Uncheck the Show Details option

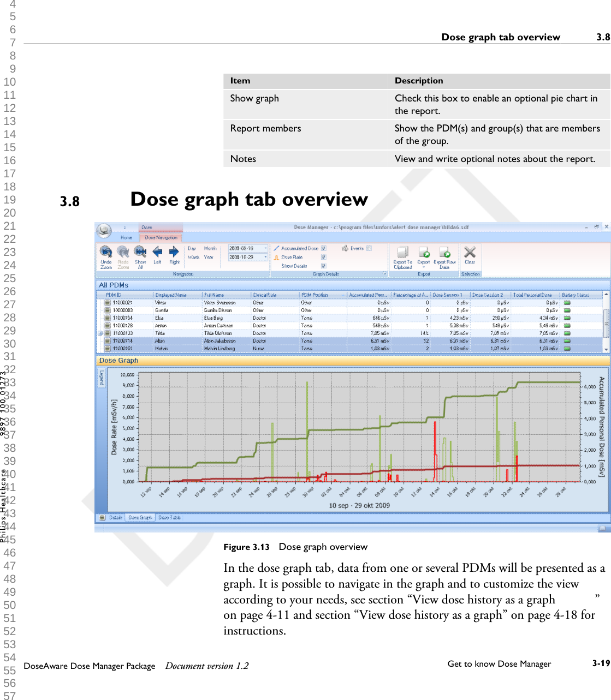click(323, 266)
